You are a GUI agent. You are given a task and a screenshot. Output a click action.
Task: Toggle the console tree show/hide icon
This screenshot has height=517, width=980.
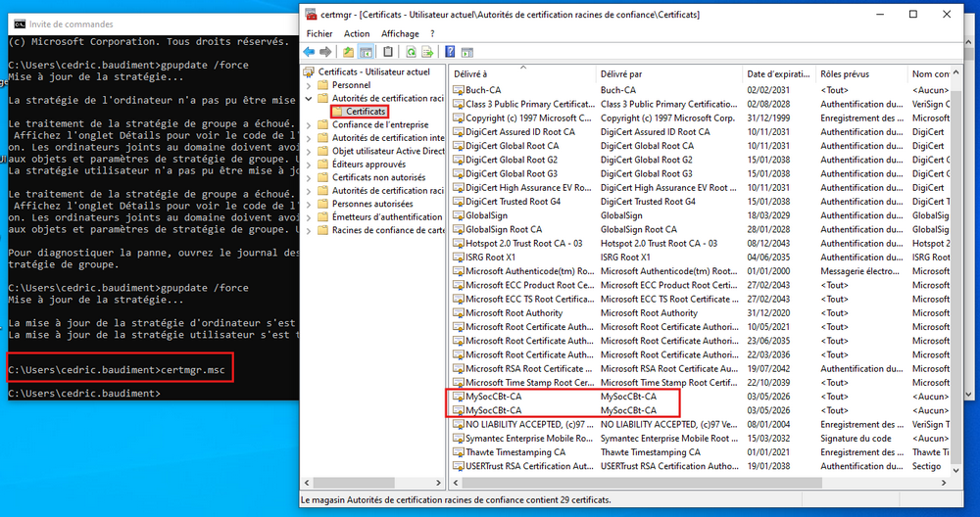[x=367, y=52]
